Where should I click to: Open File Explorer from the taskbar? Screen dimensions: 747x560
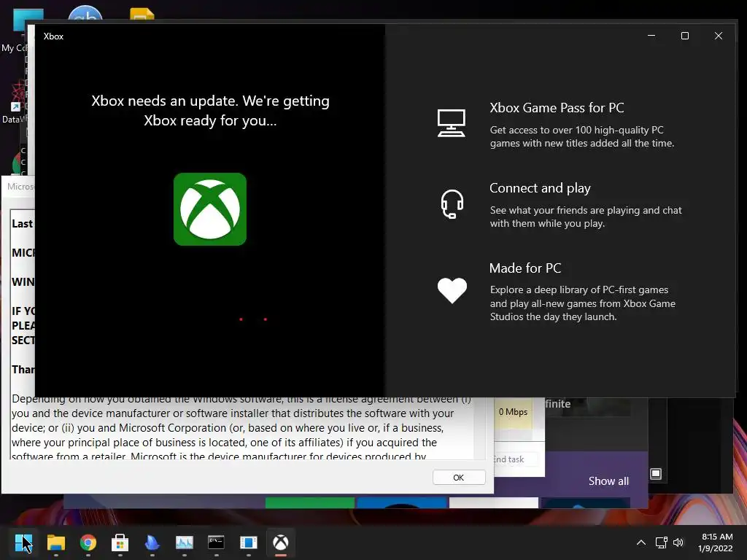pyautogui.click(x=55, y=542)
